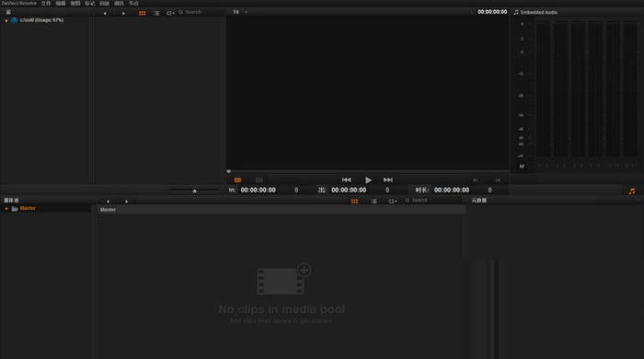Image resolution: width=644 pixels, height=359 pixels.
Task: Click the In timecode field
Action: tap(258, 191)
